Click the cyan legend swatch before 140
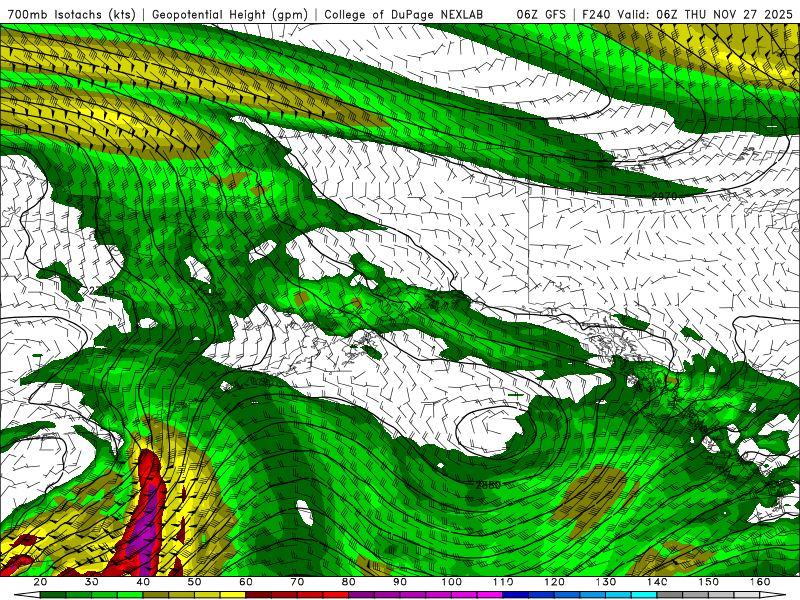The width and height of the screenshot is (800, 600). [x=644, y=595]
